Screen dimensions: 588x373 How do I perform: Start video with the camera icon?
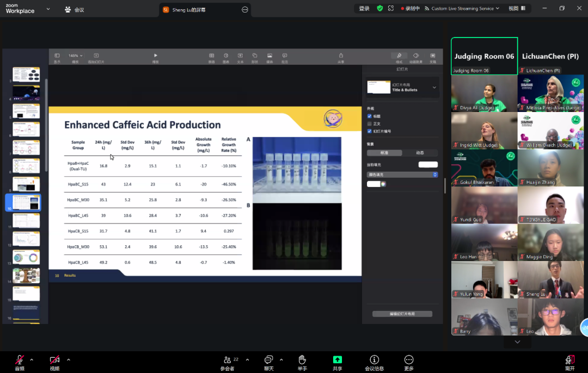pyautogui.click(x=54, y=360)
